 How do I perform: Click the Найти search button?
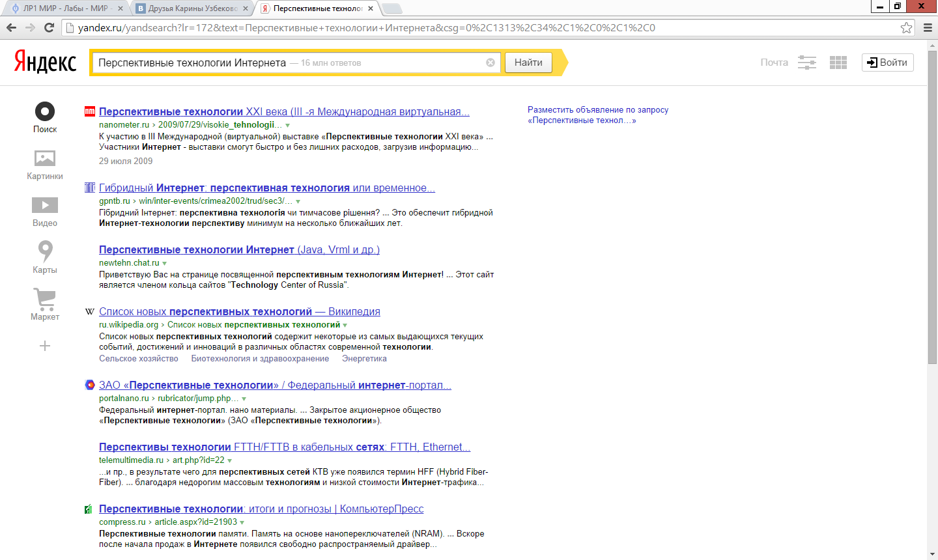click(528, 63)
